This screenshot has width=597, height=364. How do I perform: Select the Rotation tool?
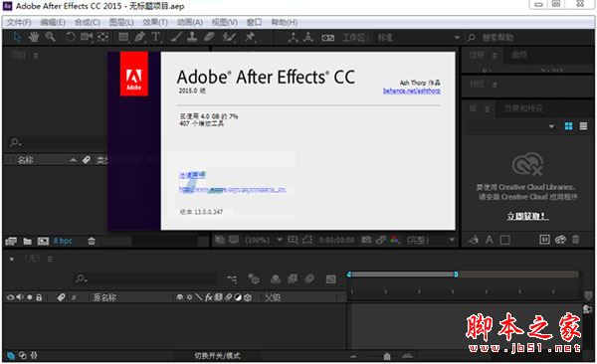click(x=71, y=37)
